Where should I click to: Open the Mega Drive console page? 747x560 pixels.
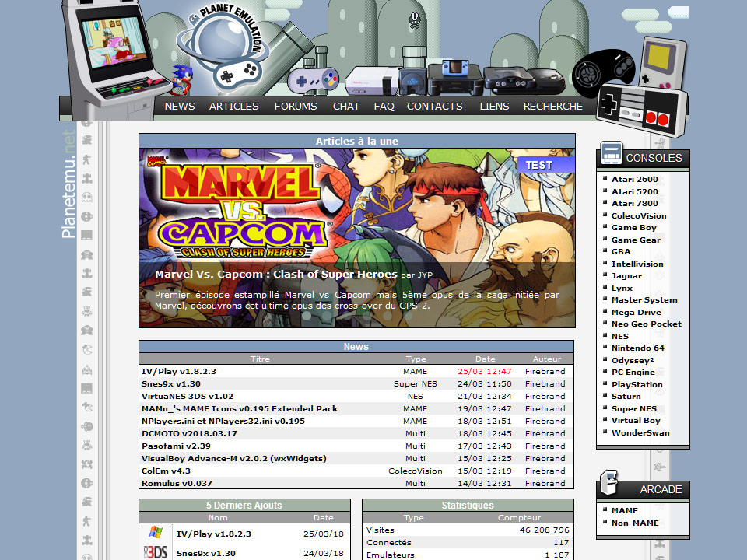pos(636,312)
